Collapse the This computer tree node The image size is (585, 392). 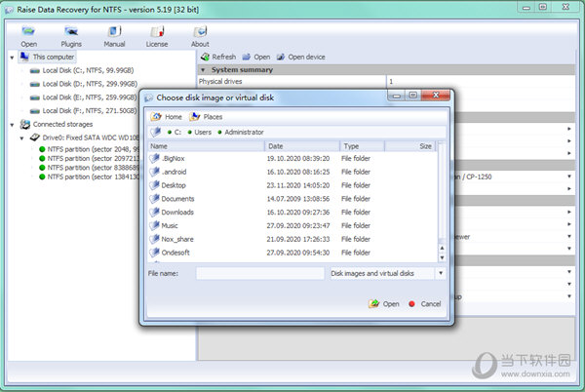click(x=12, y=58)
